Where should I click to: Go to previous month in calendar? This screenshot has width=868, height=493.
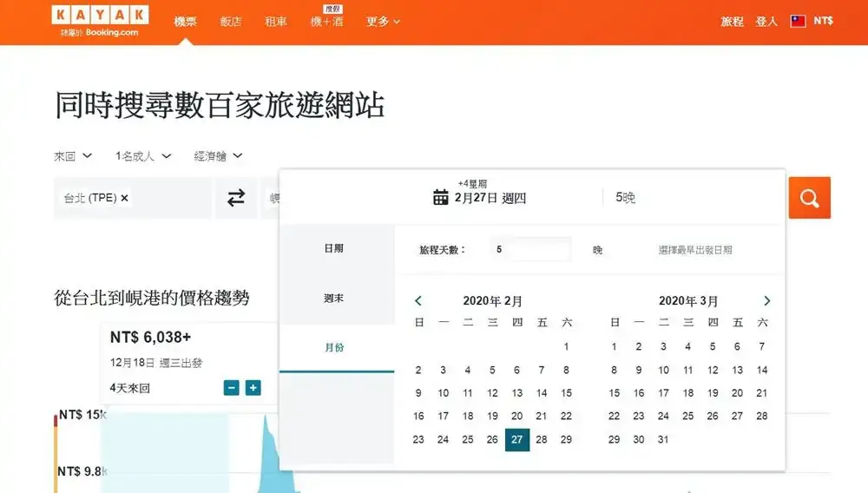coord(418,301)
